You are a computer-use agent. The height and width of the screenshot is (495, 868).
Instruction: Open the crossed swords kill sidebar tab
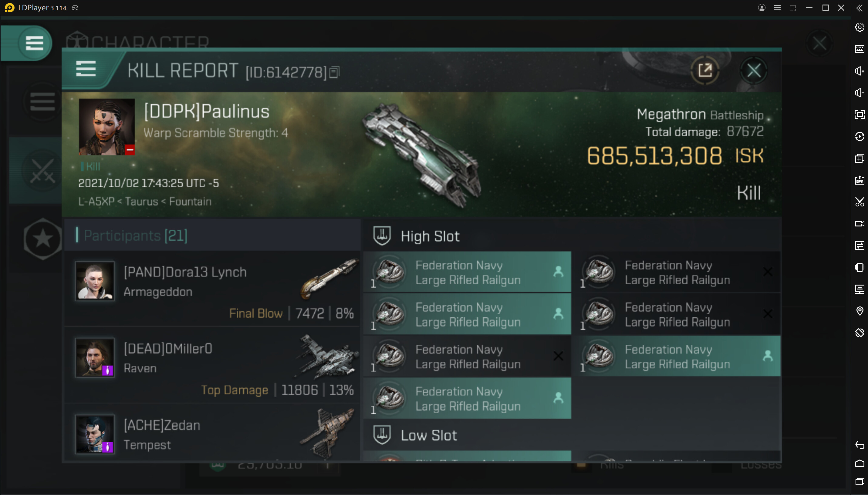[x=42, y=171]
